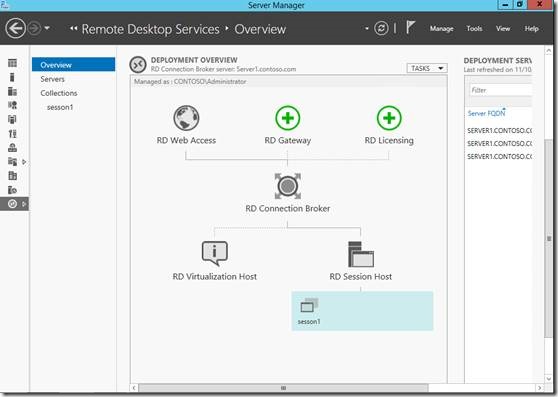Open Dashboard icon in left sidebar
The height and width of the screenshot is (397, 558).
[12, 63]
